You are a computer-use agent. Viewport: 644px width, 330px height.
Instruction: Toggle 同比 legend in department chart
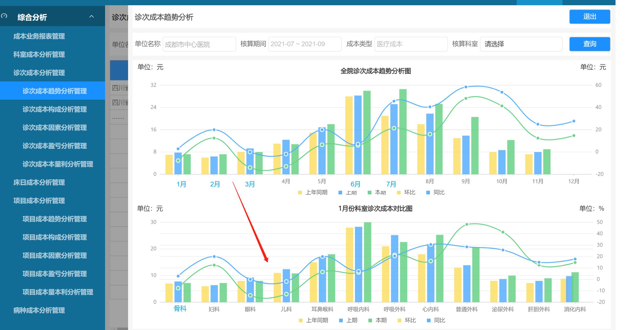coord(436,320)
